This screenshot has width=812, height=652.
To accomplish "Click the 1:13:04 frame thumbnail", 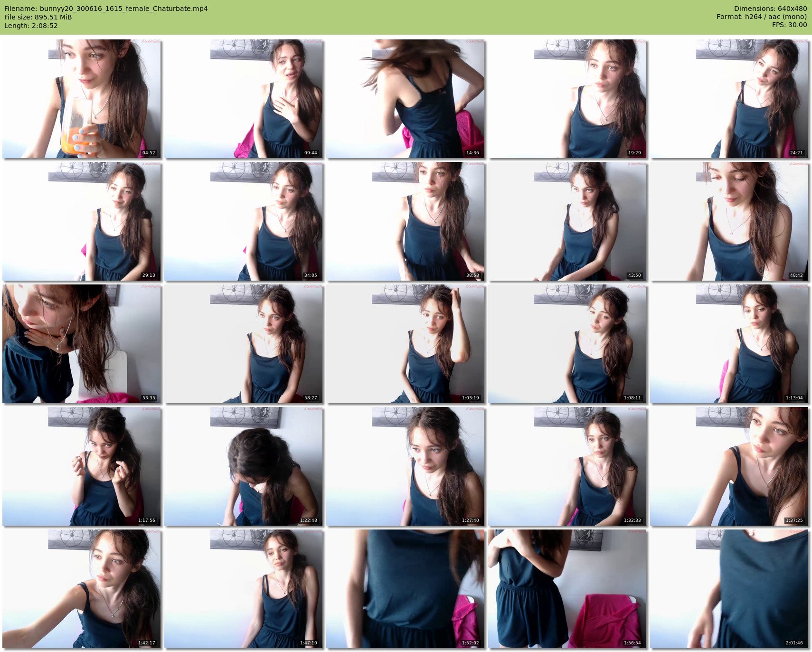I will pyautogui.click(x=729, y=344).
